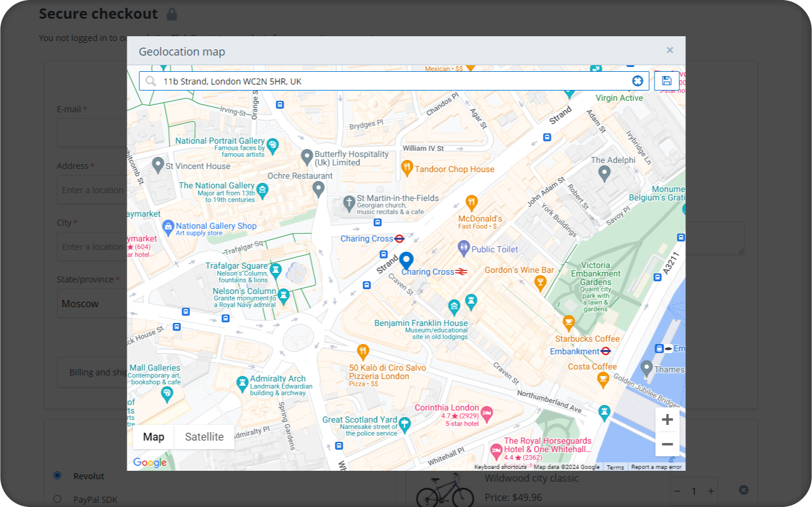This screenshot has width=812, height=507.
Task: Click the blue location pin marker
Action: pos(407,261)
